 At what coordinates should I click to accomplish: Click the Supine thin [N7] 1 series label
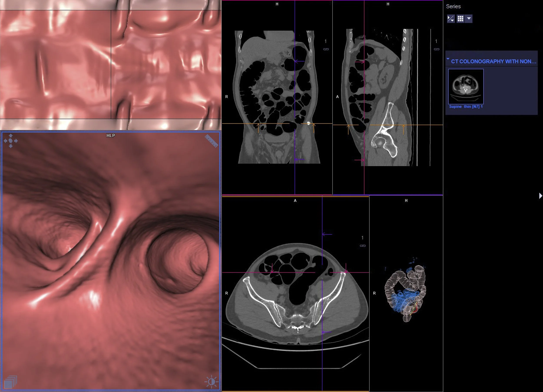click(466, 107)
